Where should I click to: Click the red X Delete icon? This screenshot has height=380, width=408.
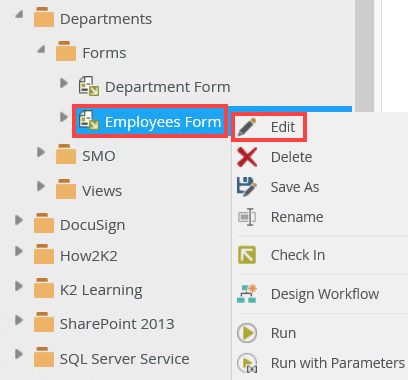click(247, 157)
